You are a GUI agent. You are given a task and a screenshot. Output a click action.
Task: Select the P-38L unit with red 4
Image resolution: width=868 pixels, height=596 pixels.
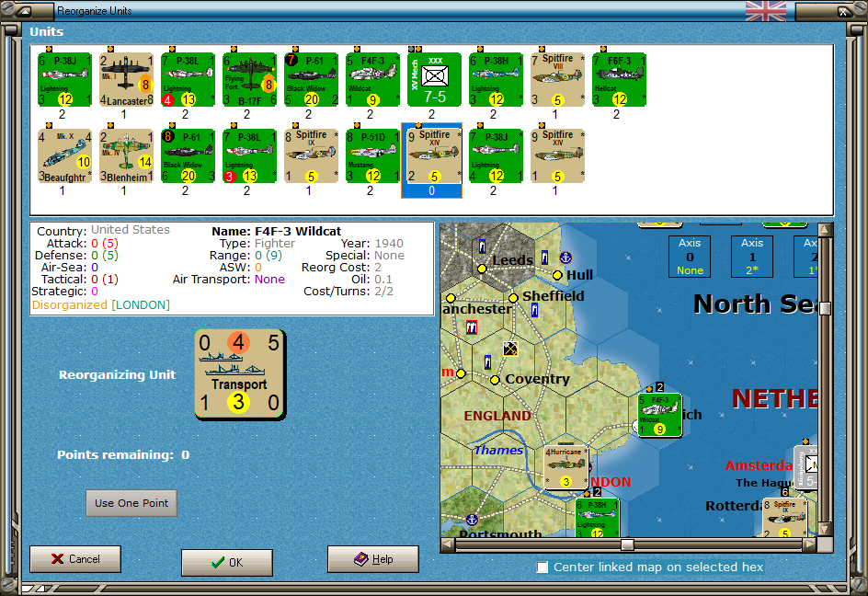188,79
